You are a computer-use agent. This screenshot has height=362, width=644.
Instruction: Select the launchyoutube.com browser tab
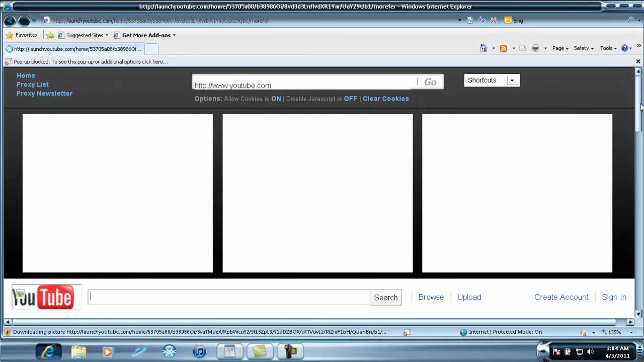point(74,49)
